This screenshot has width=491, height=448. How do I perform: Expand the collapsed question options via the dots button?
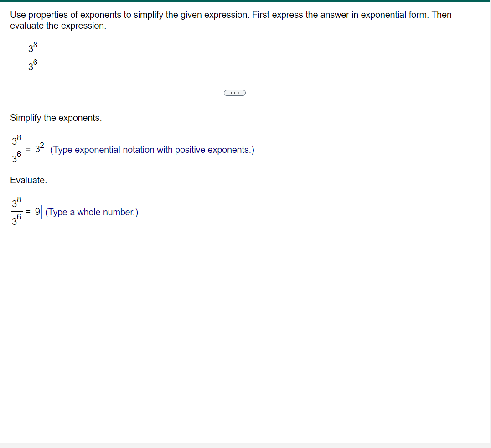235,93
